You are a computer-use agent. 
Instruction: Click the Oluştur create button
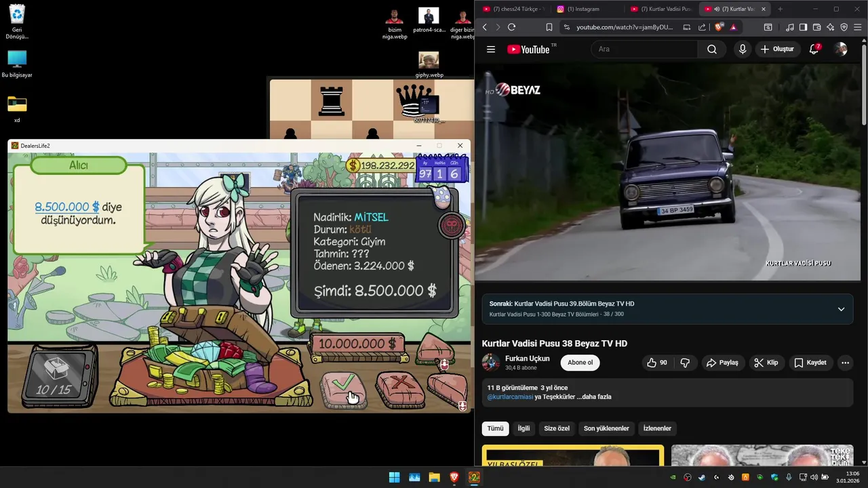pyautogui.click(x=777, y=49)
